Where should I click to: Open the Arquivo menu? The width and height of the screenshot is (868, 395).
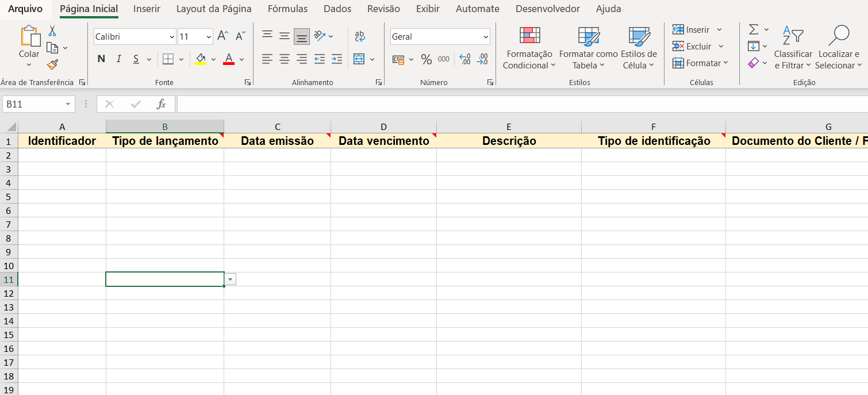click(x=25, y=9)
